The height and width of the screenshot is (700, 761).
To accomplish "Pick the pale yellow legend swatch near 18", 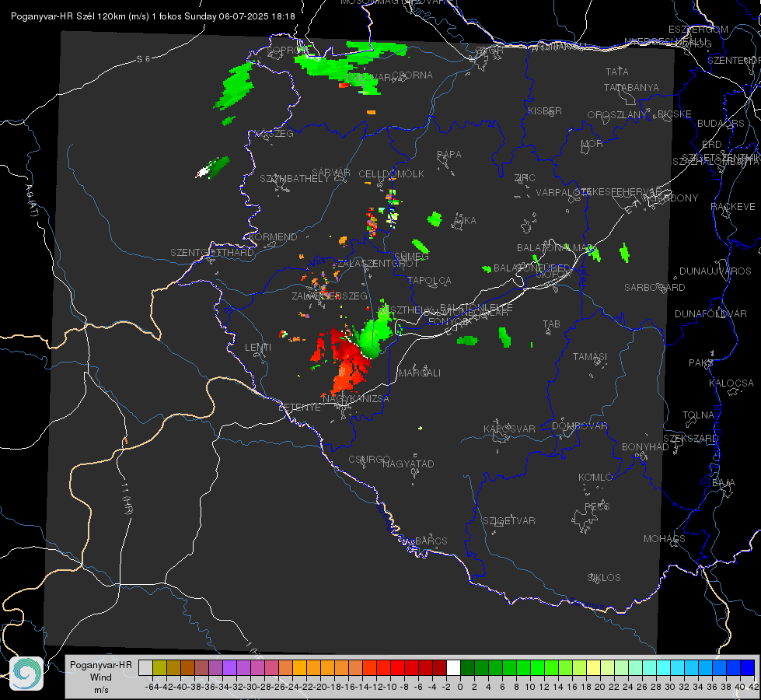I will click(593, 667).
